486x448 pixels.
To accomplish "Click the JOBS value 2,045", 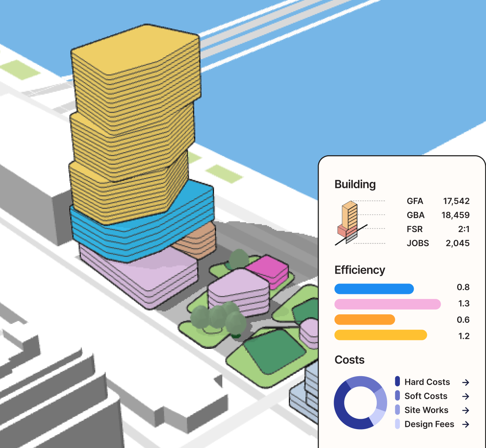I will pyautogui.click(x=458, y=243).
